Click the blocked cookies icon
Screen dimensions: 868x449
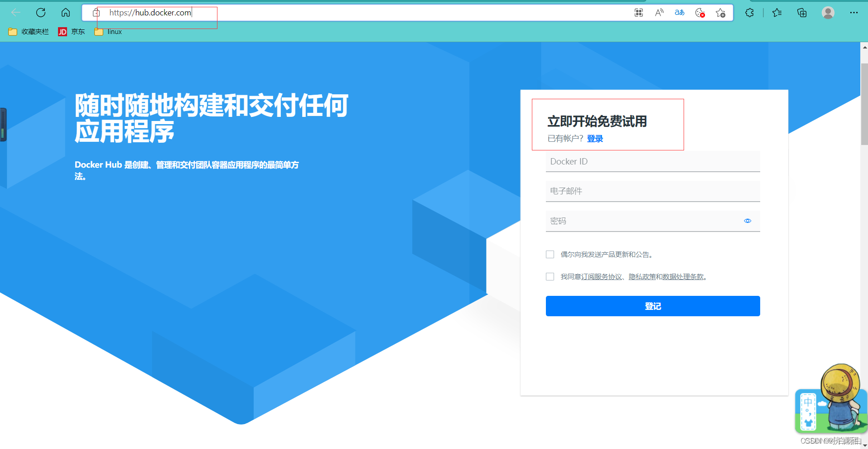700,13
